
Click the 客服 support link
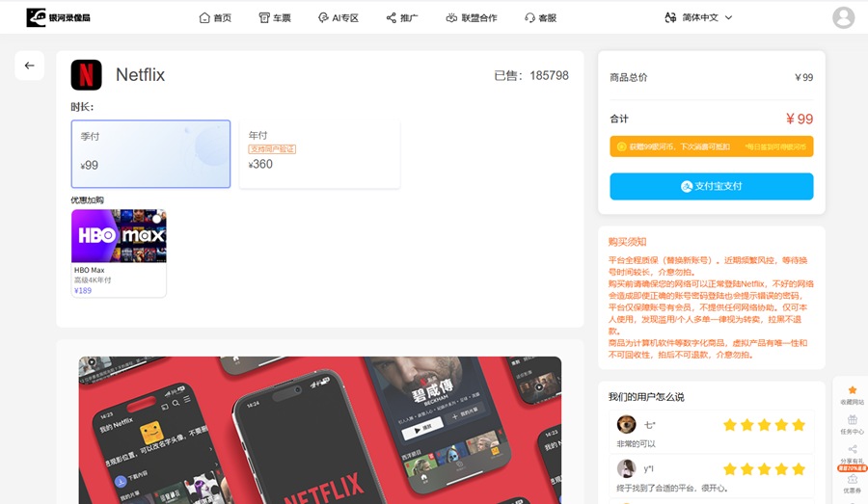[x=540, y=17]
